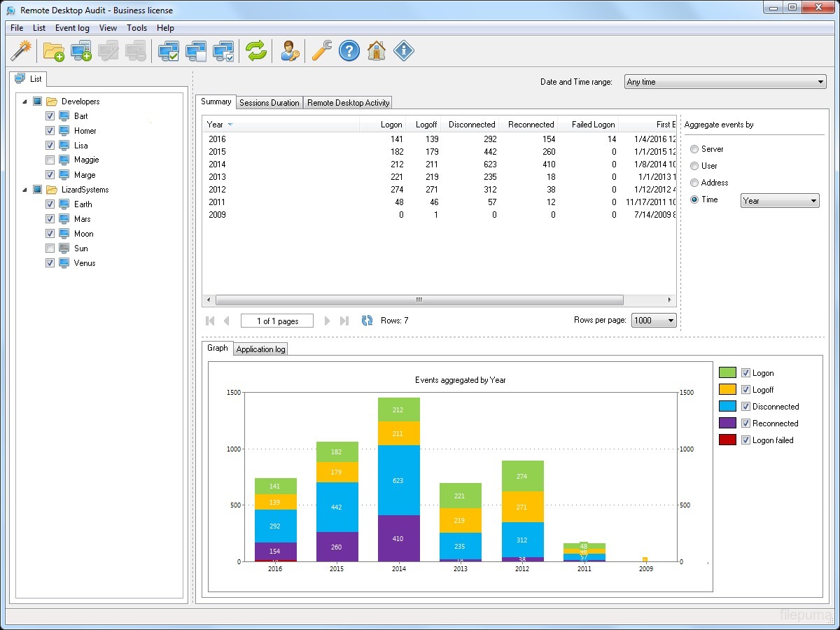Click the green refresh arrows toolbar icon
This screenshot has height=630, width=840.
pyautogui.click(x=256, y=50)
